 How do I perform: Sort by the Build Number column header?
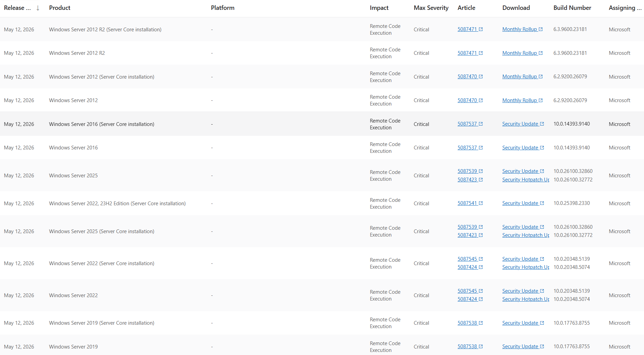point(572,8)
